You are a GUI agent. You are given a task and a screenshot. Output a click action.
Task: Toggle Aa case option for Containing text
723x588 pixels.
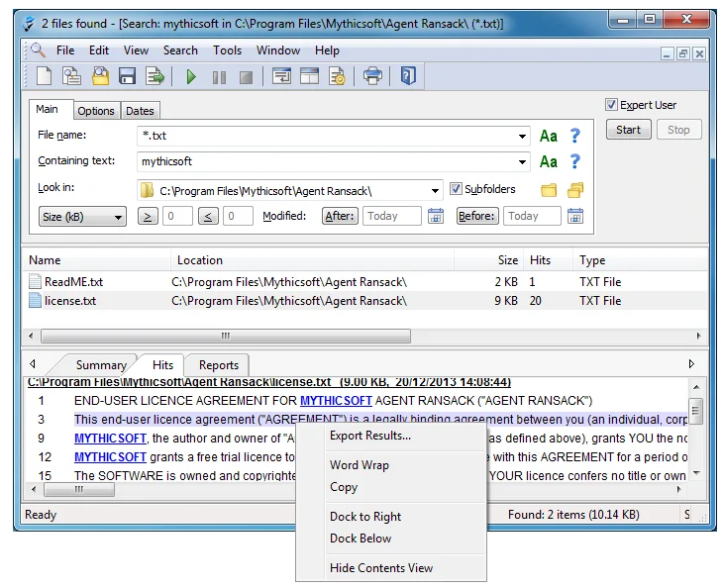coord(549,161)
